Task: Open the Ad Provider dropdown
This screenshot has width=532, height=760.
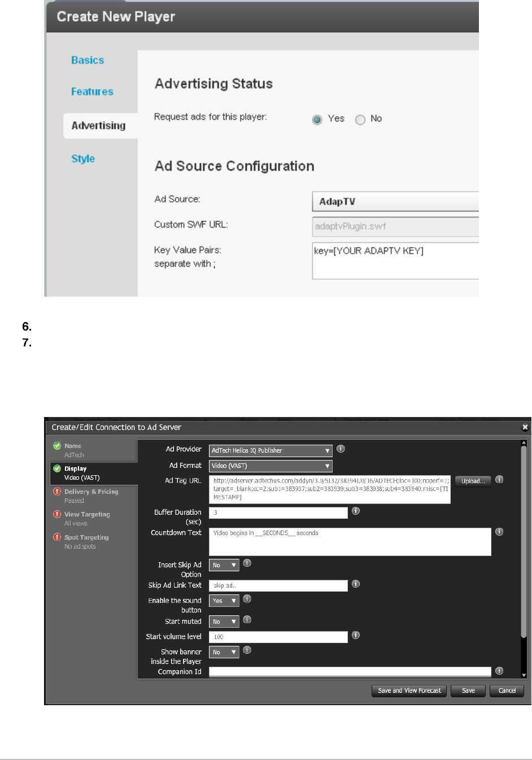Action: point(271,450)
